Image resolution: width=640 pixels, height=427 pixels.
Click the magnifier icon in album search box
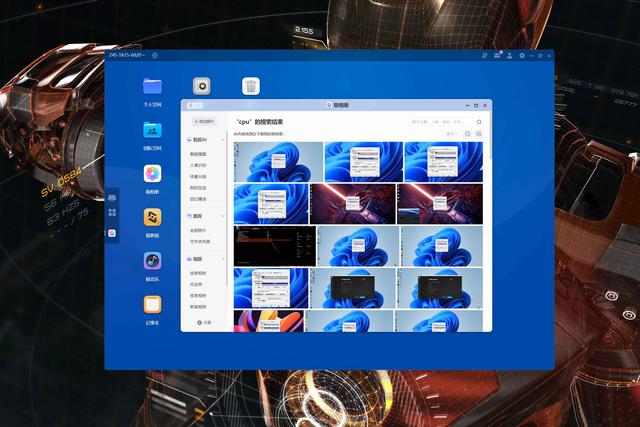(x=479, y=122)
